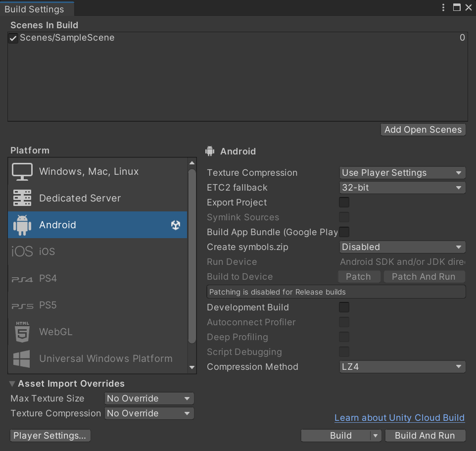This screenshot has width=476, height=451.
Task: Select the PS5 platform icon
Action: [x=22, y=305]
